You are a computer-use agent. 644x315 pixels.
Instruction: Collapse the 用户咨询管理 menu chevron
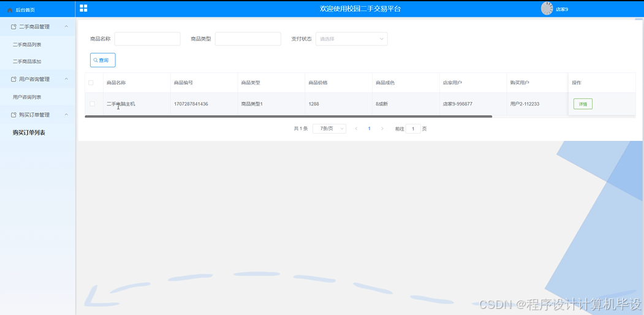(67, 79)
